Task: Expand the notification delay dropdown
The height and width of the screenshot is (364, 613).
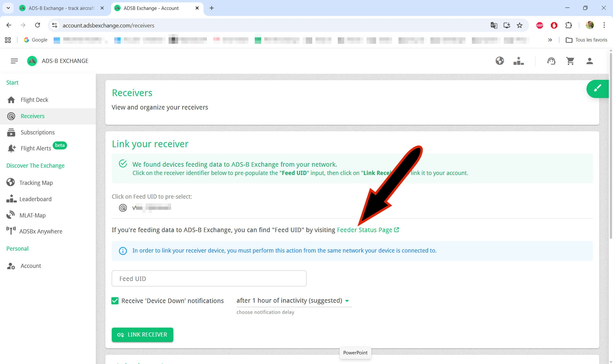Action: [294, 301]
